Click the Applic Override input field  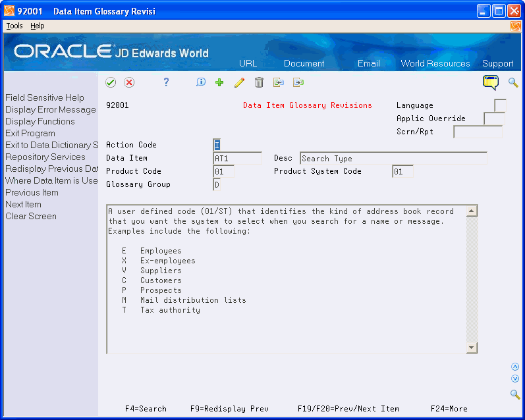[x=494, y=118]
